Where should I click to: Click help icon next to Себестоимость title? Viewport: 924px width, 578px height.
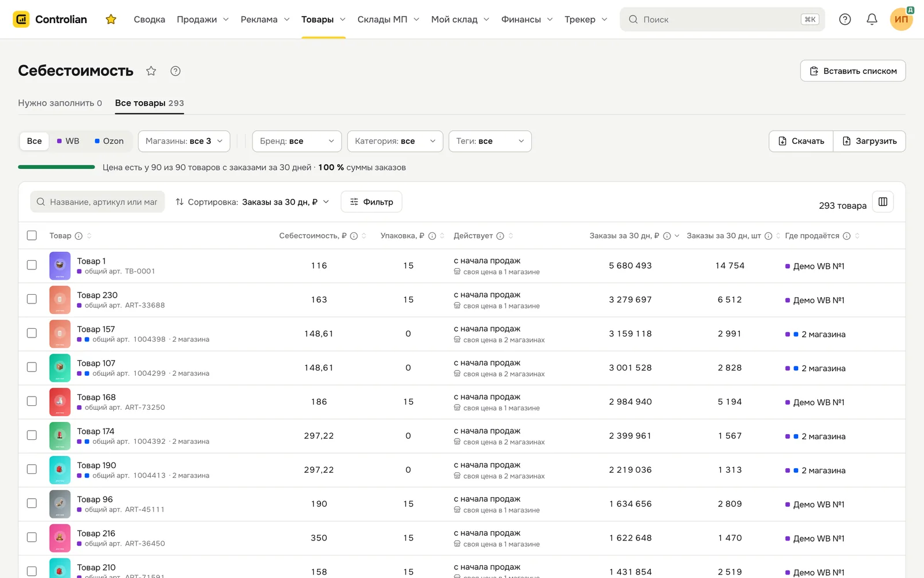click(176, 71)
